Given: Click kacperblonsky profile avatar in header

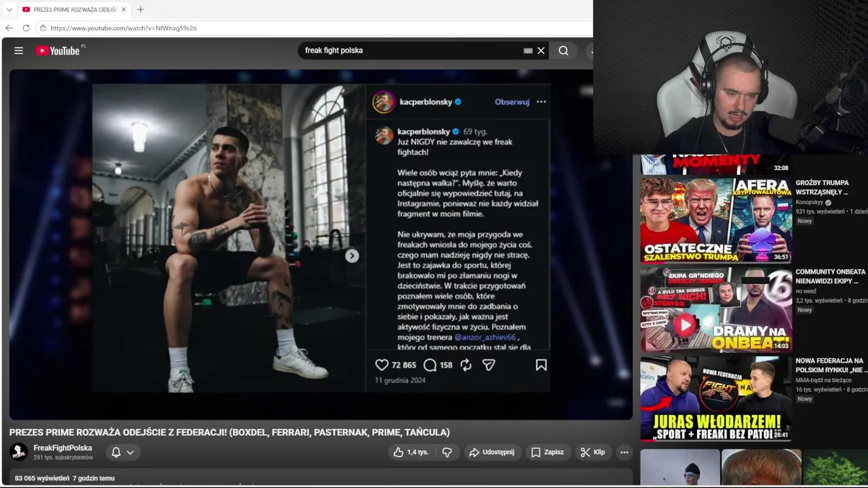Looking at the screenshot, I should [x=384, y=102].
